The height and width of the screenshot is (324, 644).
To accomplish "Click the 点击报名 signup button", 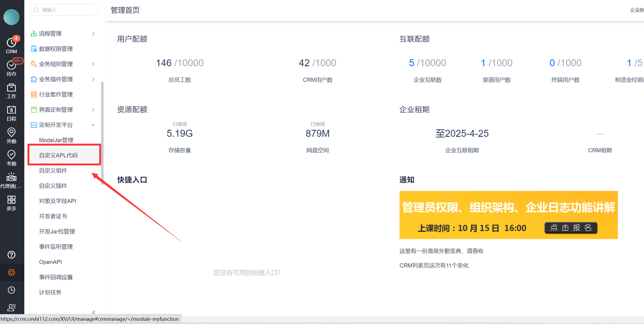I will [571, 228].
